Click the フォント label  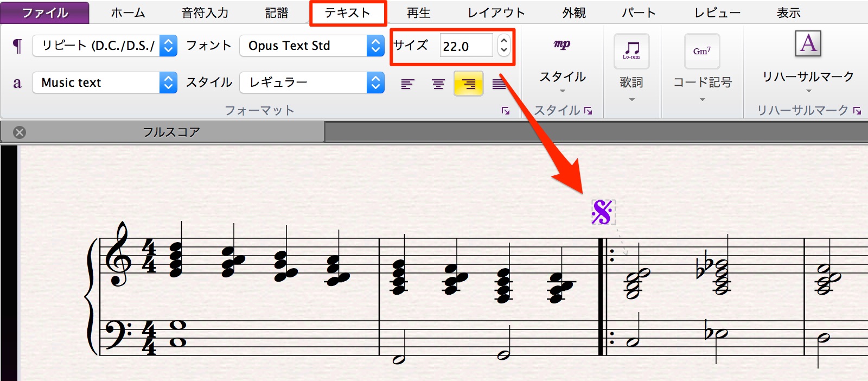[x=209, y=46]
